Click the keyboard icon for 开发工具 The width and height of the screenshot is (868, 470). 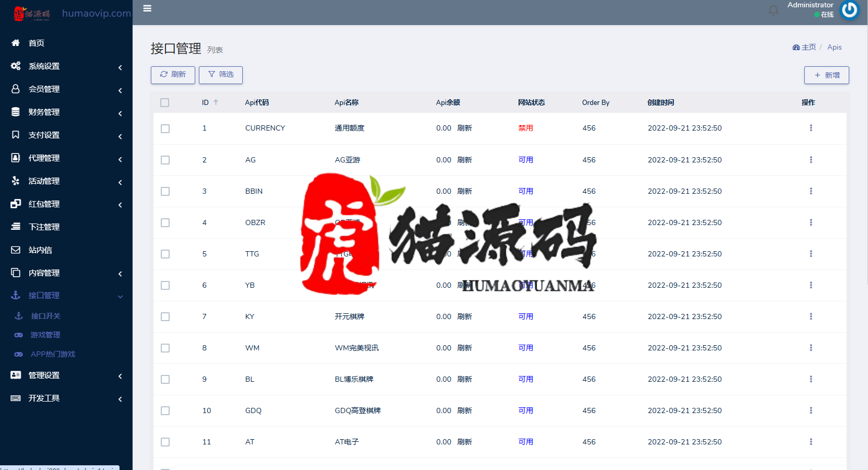tap(16, 398)
